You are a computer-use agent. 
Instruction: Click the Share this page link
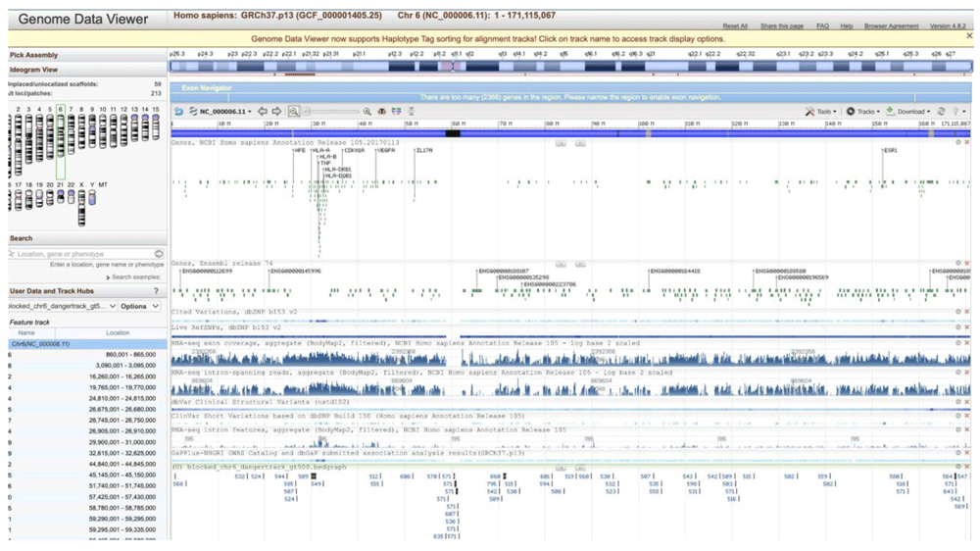click(782, 26)
